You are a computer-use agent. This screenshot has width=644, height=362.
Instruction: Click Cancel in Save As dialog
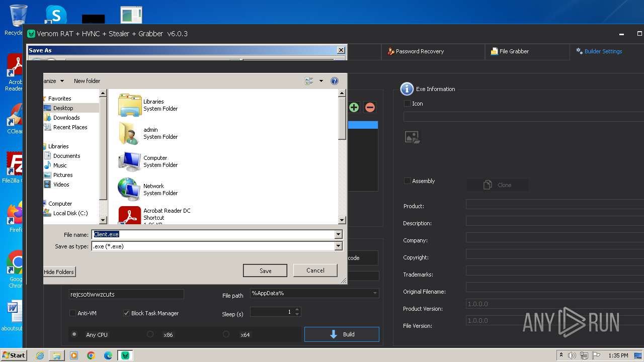[x=315, y=270]
